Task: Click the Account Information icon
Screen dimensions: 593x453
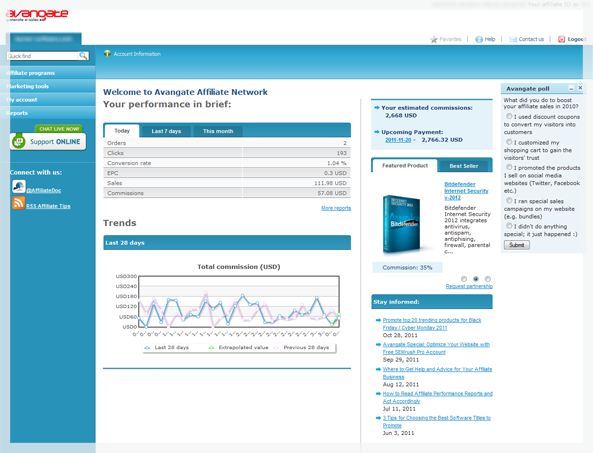Action: coord(107,54)
